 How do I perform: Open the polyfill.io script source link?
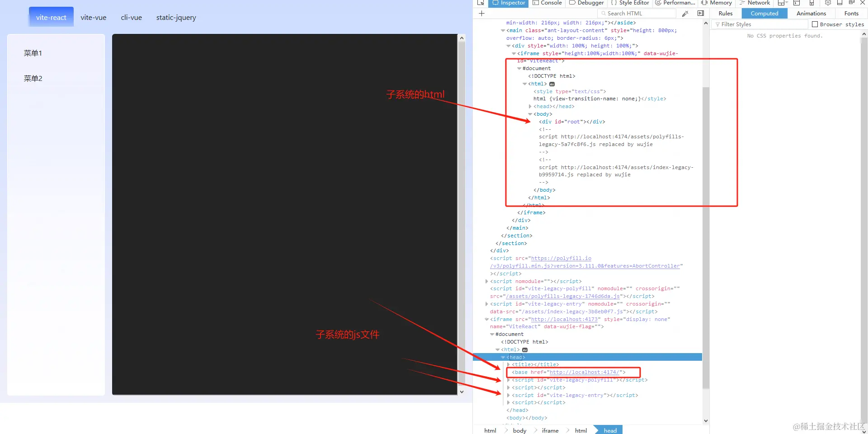[x=586, y=263]
